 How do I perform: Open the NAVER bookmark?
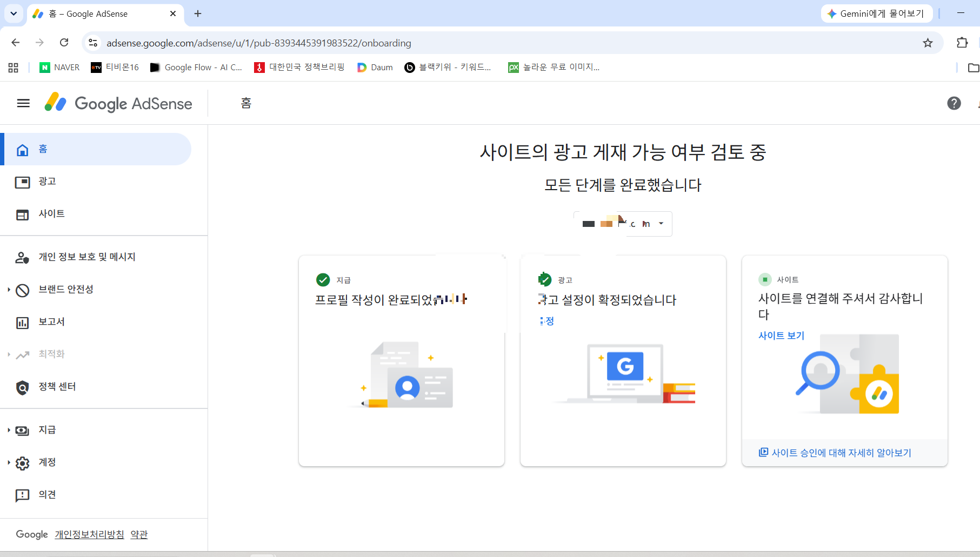click(x=59, y=68)
